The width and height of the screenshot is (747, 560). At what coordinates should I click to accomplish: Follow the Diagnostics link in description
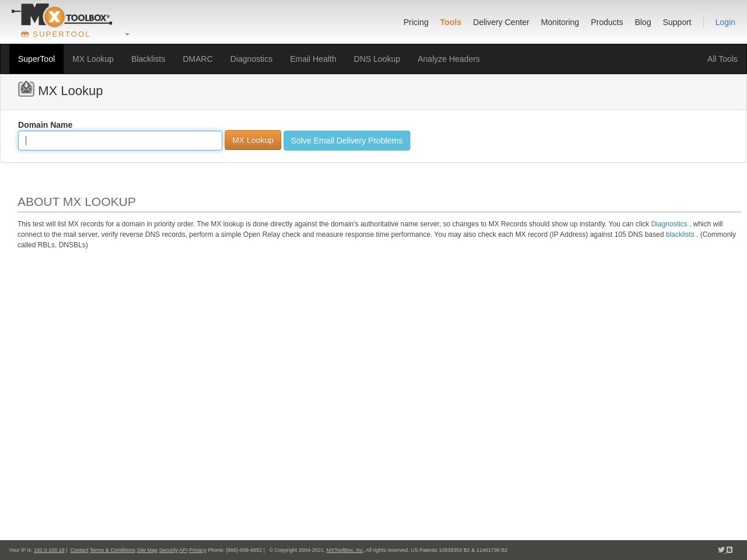(x=669, y=224)
